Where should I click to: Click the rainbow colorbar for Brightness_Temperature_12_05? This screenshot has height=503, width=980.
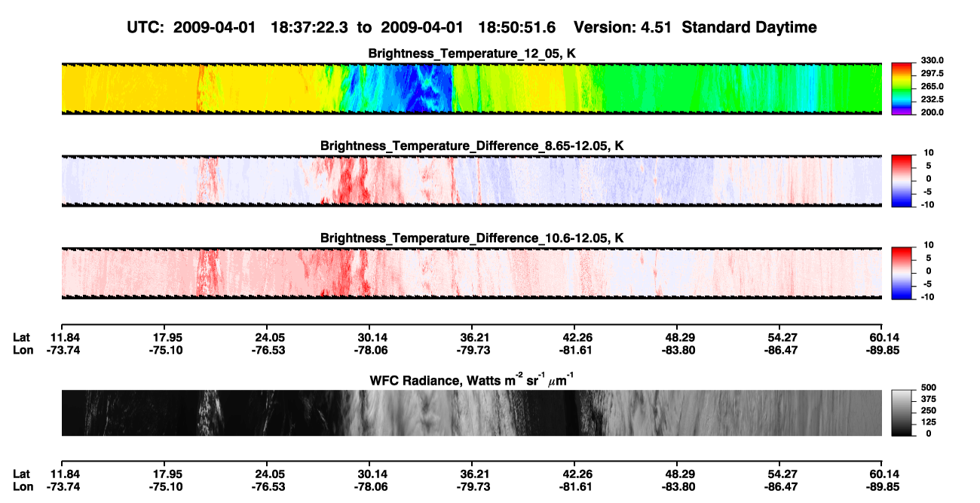pos(902,88)
